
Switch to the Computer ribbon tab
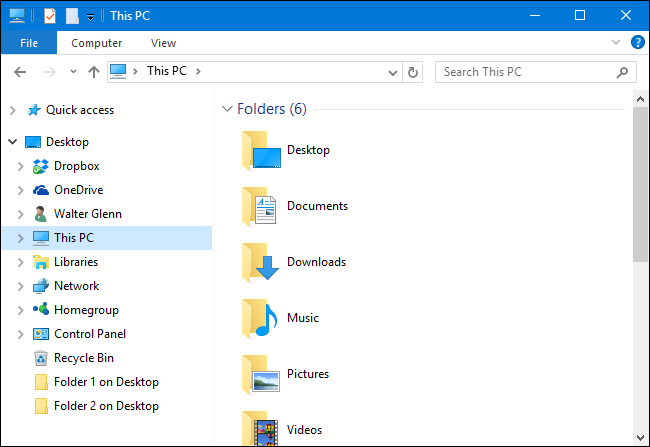[97, 43]
